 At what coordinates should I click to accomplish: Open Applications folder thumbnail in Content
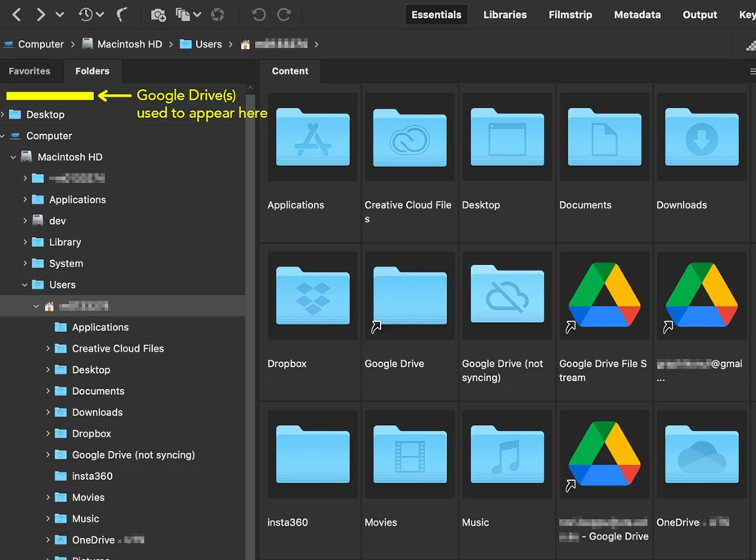click(x=313, y=137)
